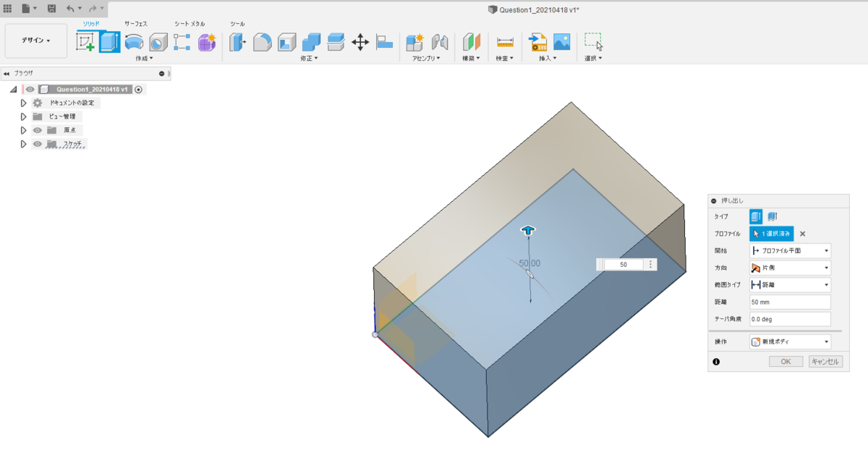This screenshot has height=463, width=868.
Task: Save the document with floppy icon
Action: (x=51, y=8)
